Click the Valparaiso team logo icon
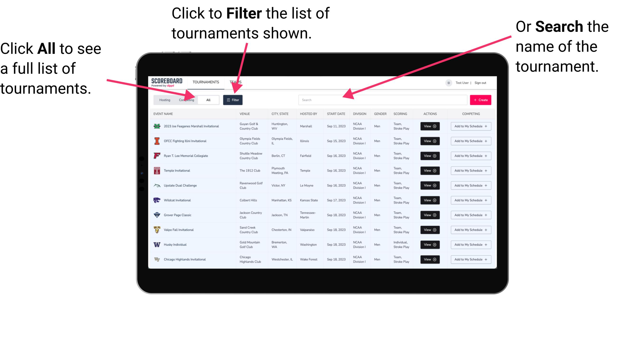Screen dimensions: 644x346 pyautogui.click(x=156, y=230)
